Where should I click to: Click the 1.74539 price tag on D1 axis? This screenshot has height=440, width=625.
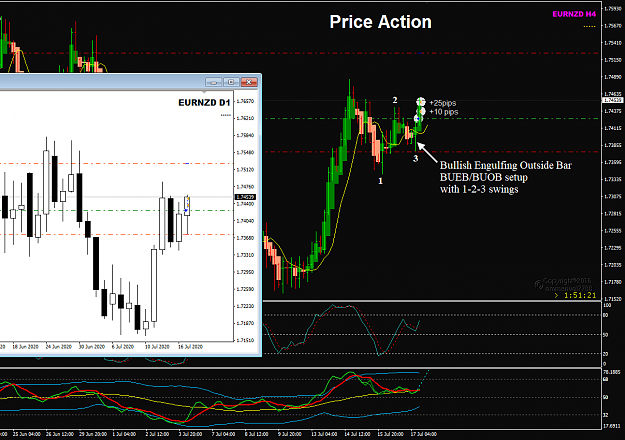(x=245, y=197)
